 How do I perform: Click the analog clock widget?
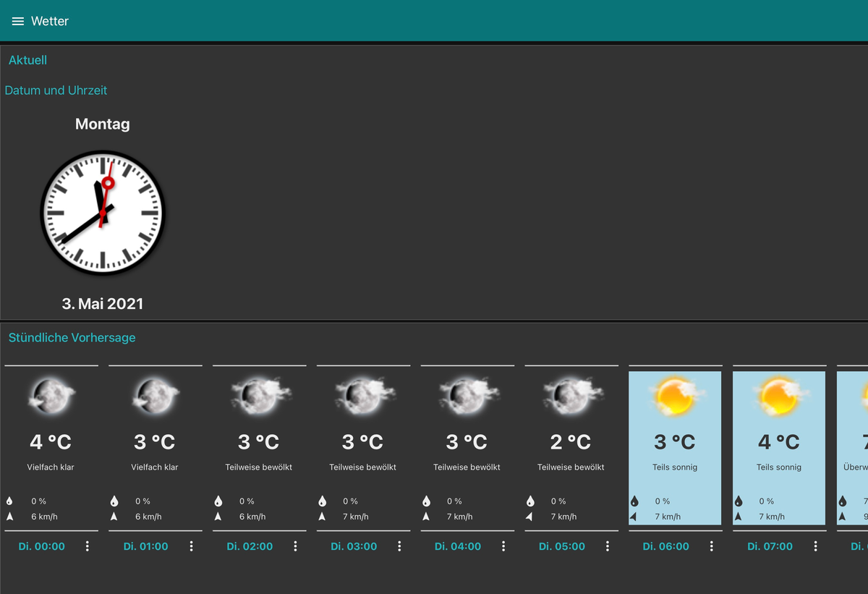(103, 213)
